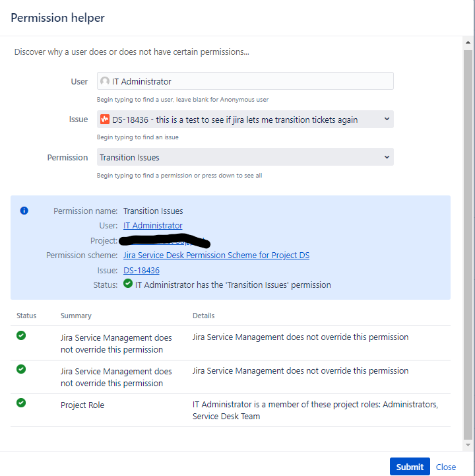Click green check icon next to permission status

(x=128, y=283)
